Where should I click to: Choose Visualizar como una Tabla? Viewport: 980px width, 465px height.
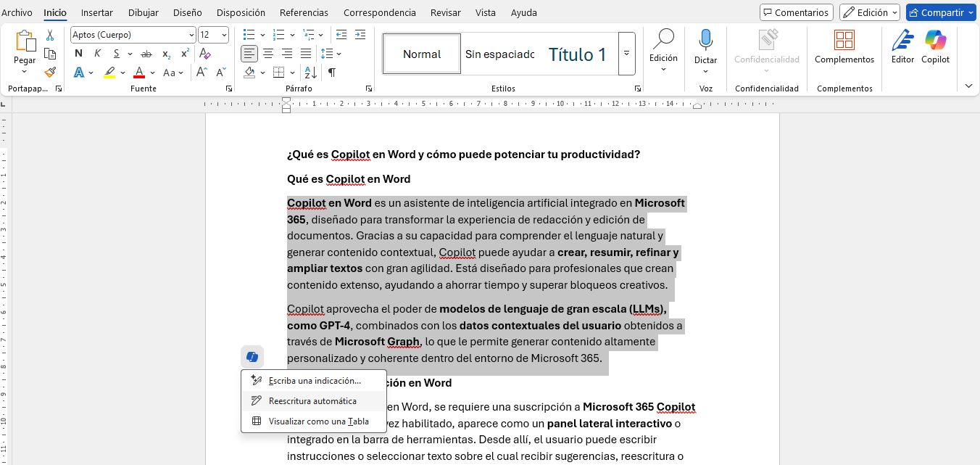(x=314, y=421)
